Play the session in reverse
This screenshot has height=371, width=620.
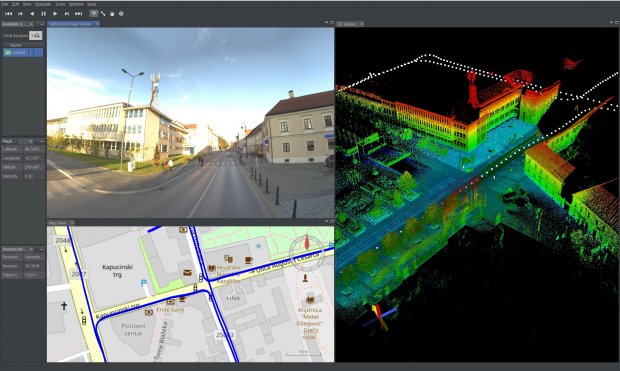tap(32, 14)
